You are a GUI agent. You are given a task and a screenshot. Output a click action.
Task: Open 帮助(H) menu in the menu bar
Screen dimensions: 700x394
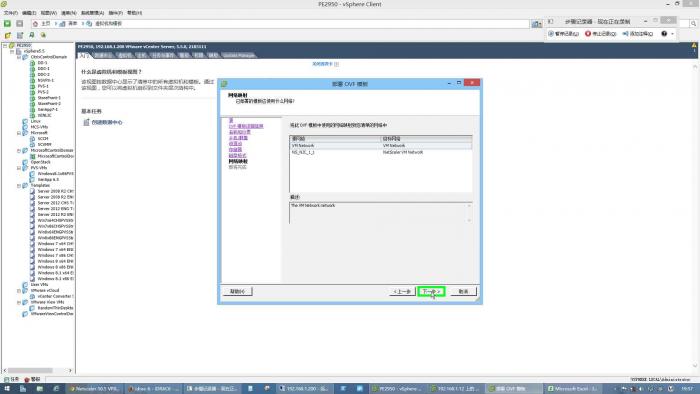(134, 13)
